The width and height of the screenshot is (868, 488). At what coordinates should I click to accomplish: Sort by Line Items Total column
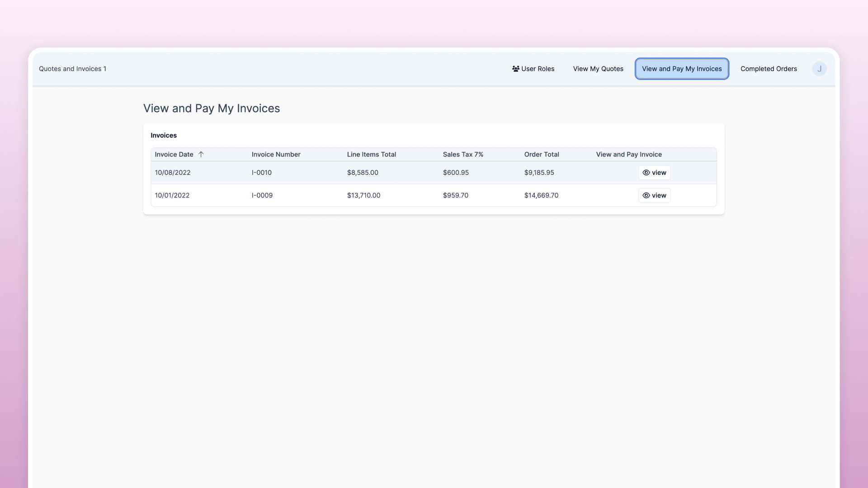pos(371,154)
